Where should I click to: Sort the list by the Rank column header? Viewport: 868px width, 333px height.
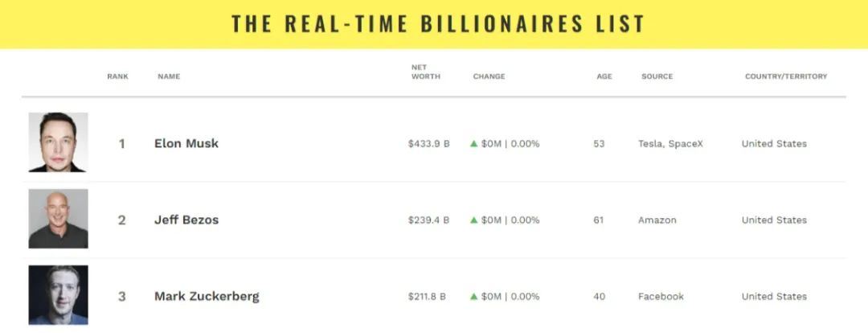coord(118,76)
